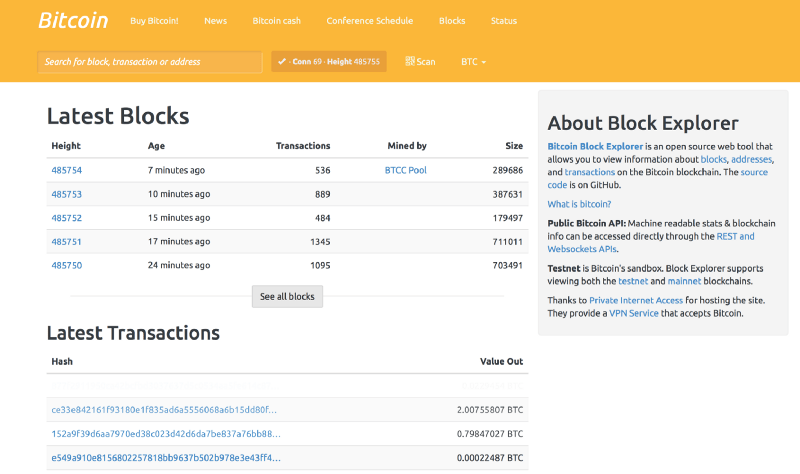Click the Mined by column header
The image size is (800, 474).
(407, 146)
